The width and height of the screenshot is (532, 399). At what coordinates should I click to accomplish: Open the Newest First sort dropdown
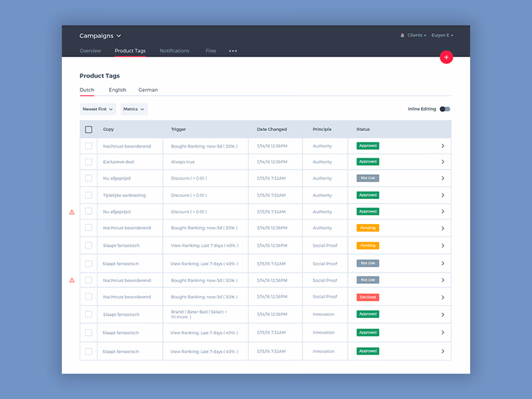pyautogui.click(x=98, y=109)
